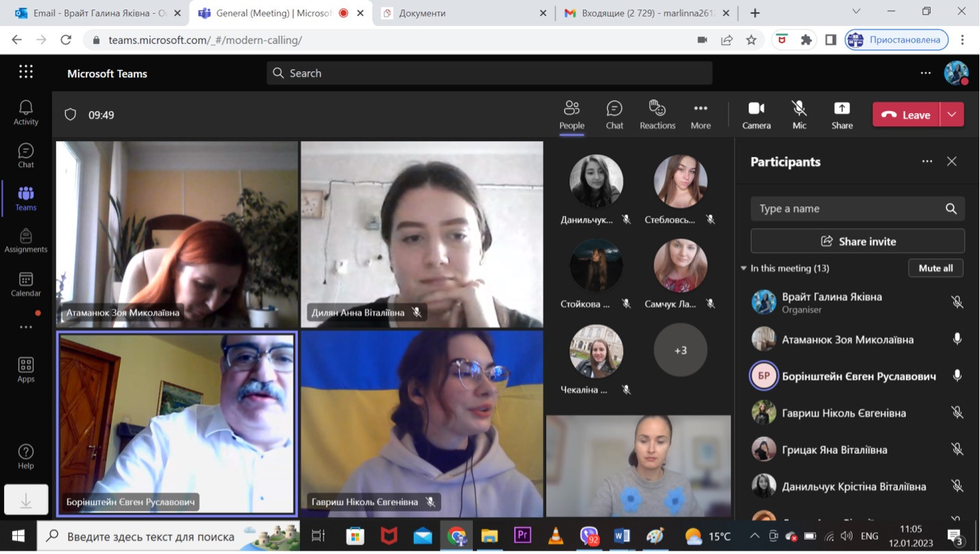Show hidden system tray icons

point(754,536)
